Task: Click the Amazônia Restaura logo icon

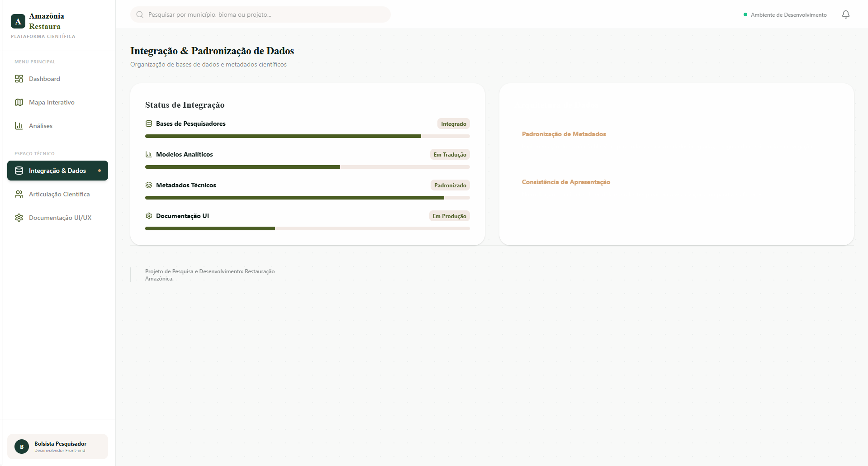Action: point(18,21)
